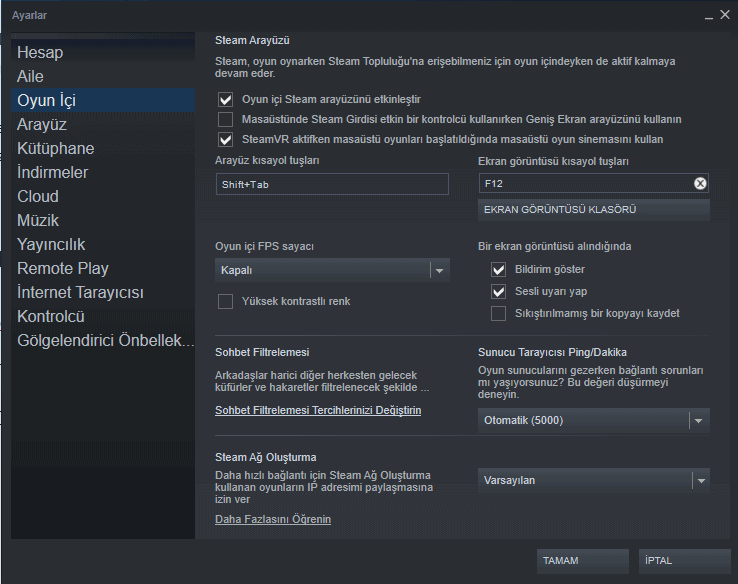Open Oyun içi FPS sayacı dropdown
Viewport: 738px width, 584px height.
click(333, 270)
